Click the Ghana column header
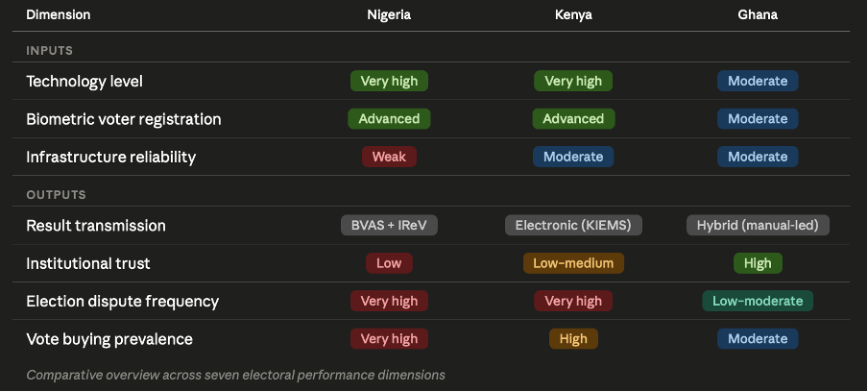The image size is (868, 392). pyautogui.click(x=758, y=15)
